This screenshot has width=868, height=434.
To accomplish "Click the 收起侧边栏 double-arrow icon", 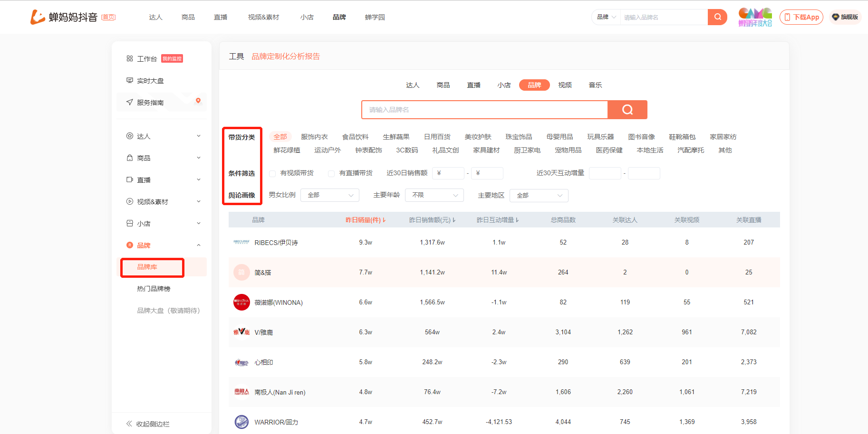I will tap(129, 424).
